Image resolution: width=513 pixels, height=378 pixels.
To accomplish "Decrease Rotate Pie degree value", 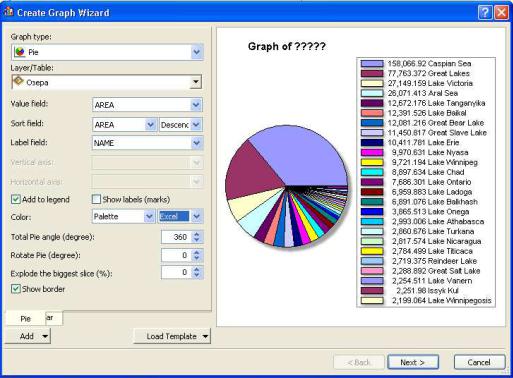I will tap(197, 258).
